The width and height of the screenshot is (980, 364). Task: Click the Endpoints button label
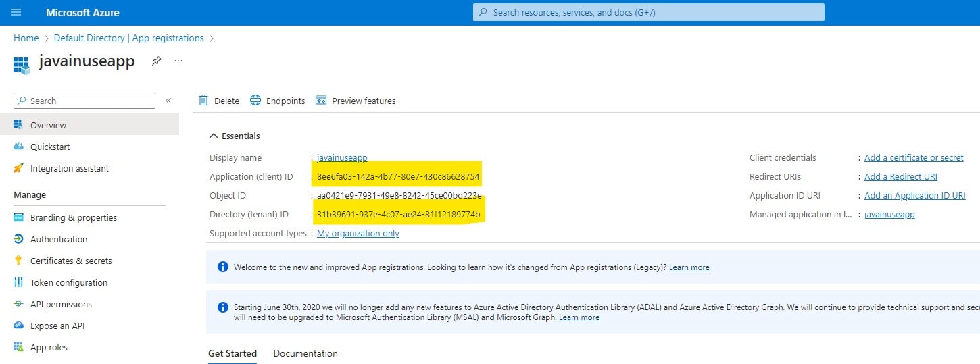pyautogui.click(x=285, y=101)
